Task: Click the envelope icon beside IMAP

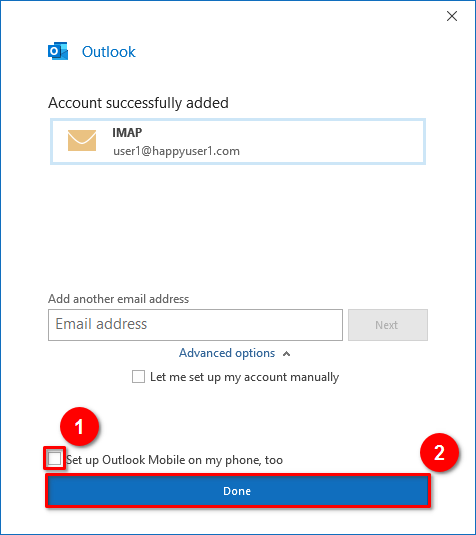Action: pos(82,140)
